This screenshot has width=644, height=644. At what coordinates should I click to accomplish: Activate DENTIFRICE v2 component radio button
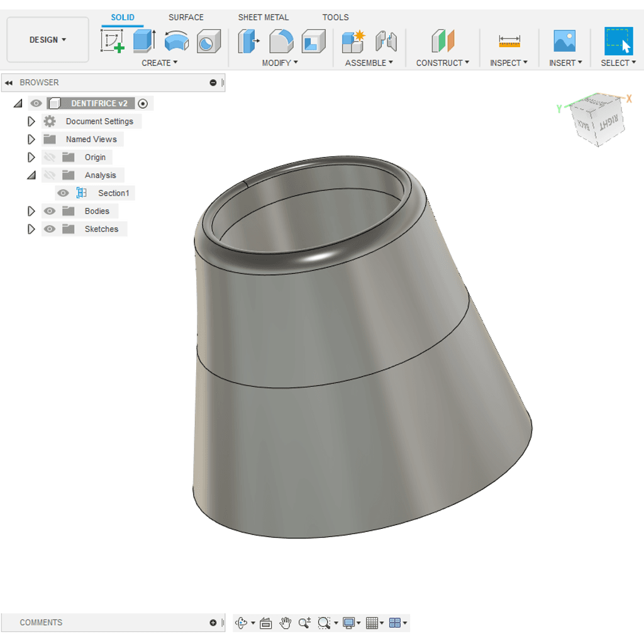tap(143, 104)
